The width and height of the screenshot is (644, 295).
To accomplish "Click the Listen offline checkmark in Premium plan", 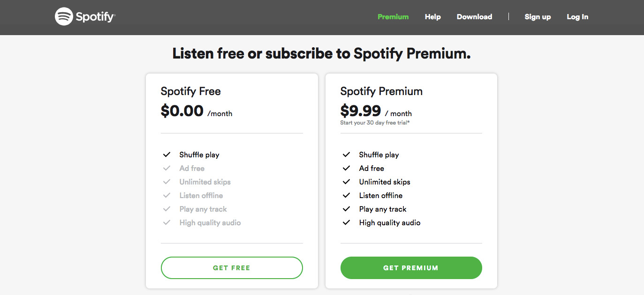I will (346, 195).
